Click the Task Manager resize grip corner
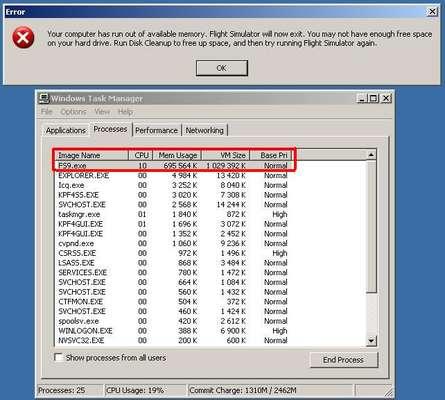 click(388, 393)
